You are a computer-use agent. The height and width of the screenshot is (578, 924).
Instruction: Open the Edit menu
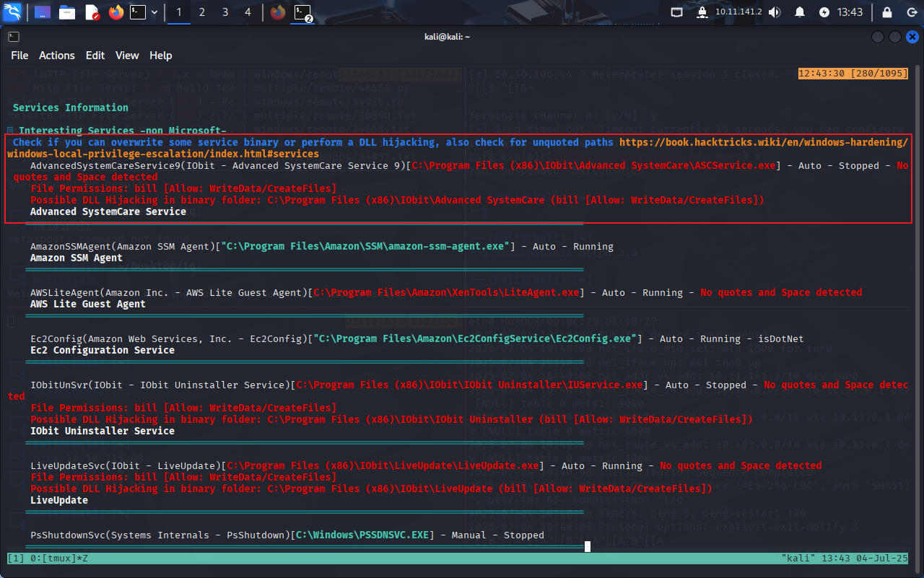pyautogui.click(x=95, y=56)
